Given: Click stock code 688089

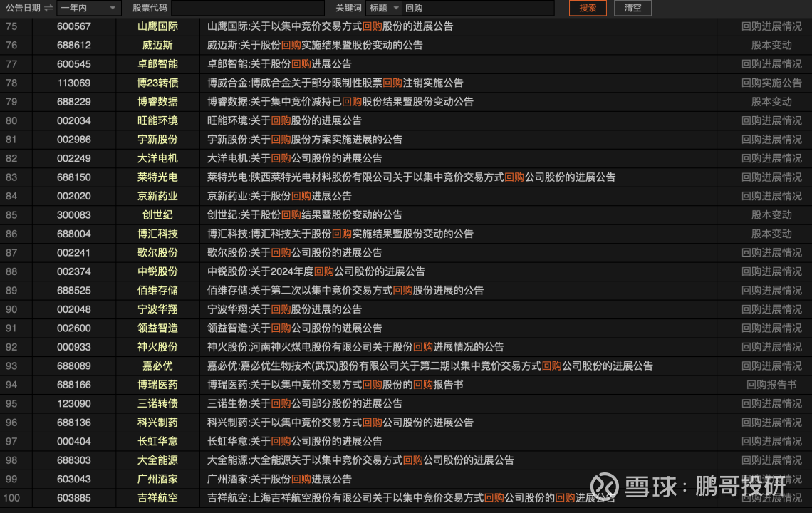Looking at the screenshot, I should [x=74, y=366].
